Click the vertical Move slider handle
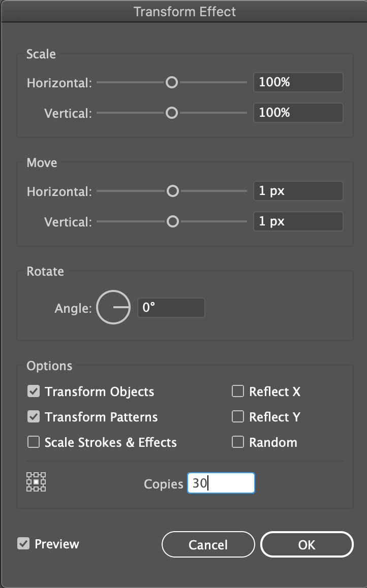 (x=172, y=221)
